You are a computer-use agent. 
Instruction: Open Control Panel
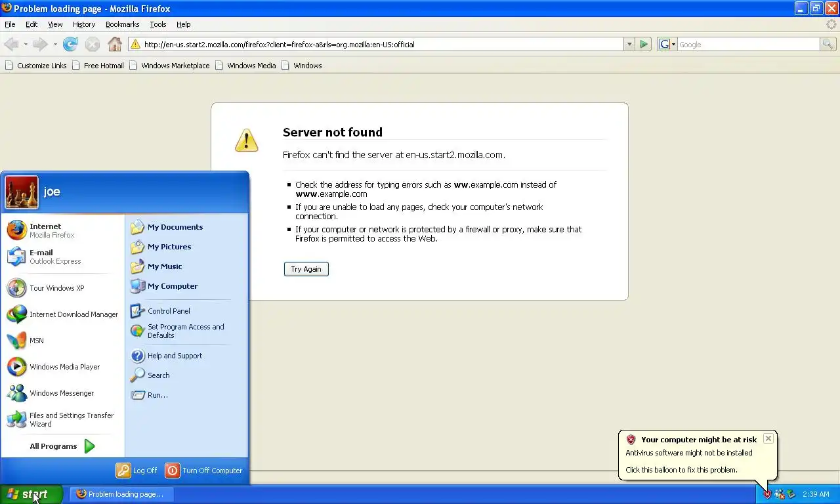click(186, 311)
